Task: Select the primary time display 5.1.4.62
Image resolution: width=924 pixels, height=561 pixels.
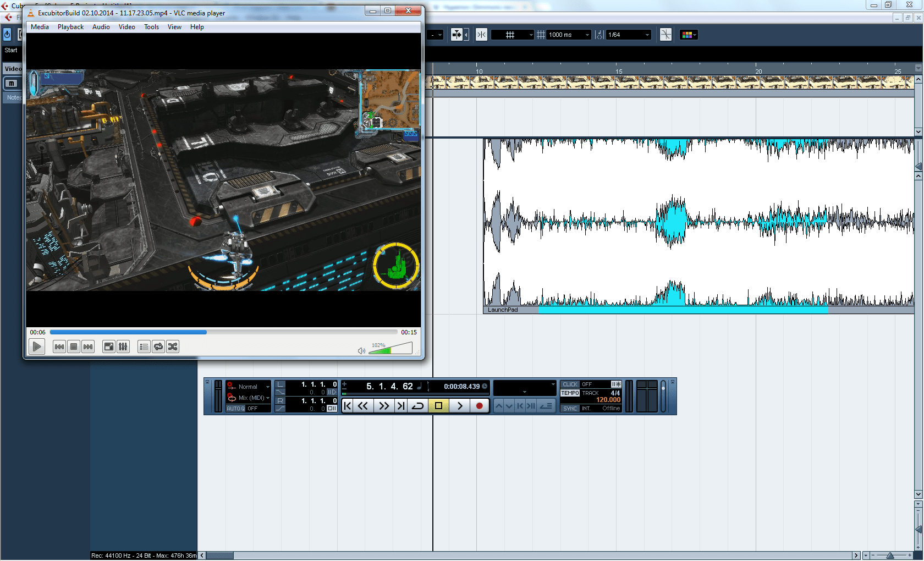Action: point(389,387)
